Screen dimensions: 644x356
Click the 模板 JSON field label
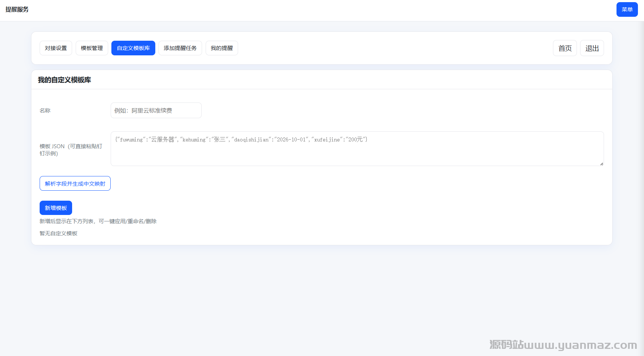tap(71, 150)
